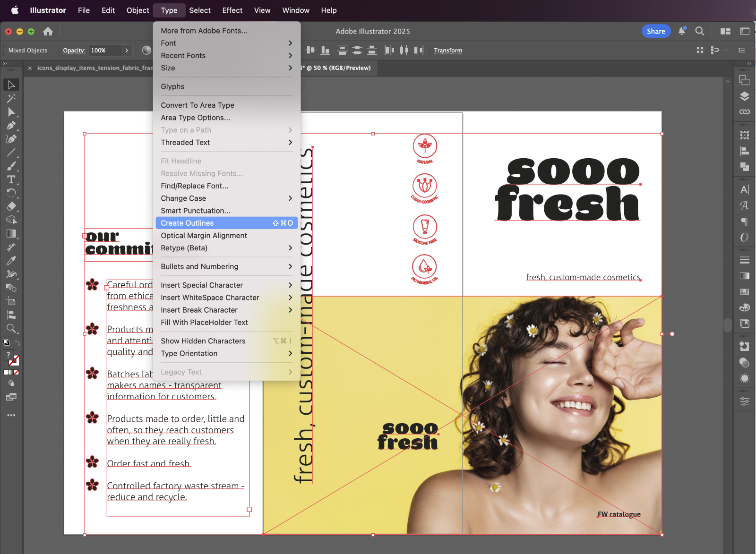Go to the Home screen icon
756x554 pixels.
point(48,32)
